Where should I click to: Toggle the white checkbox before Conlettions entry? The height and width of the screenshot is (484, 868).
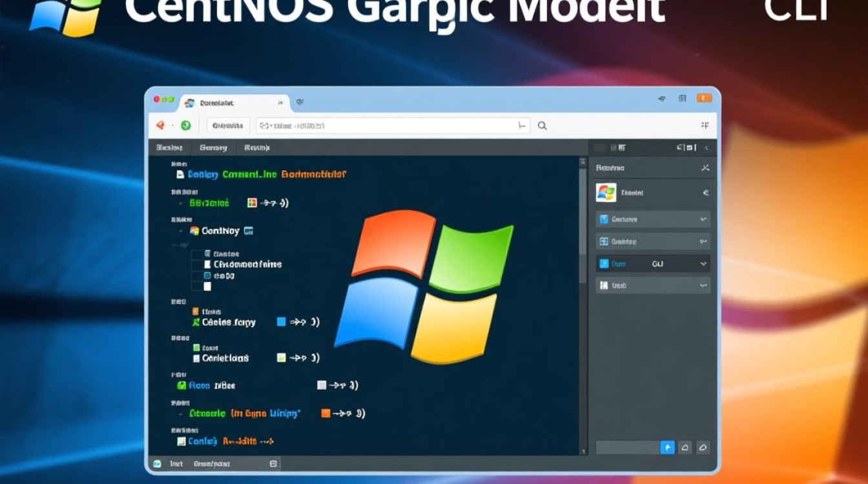[197, 358]
